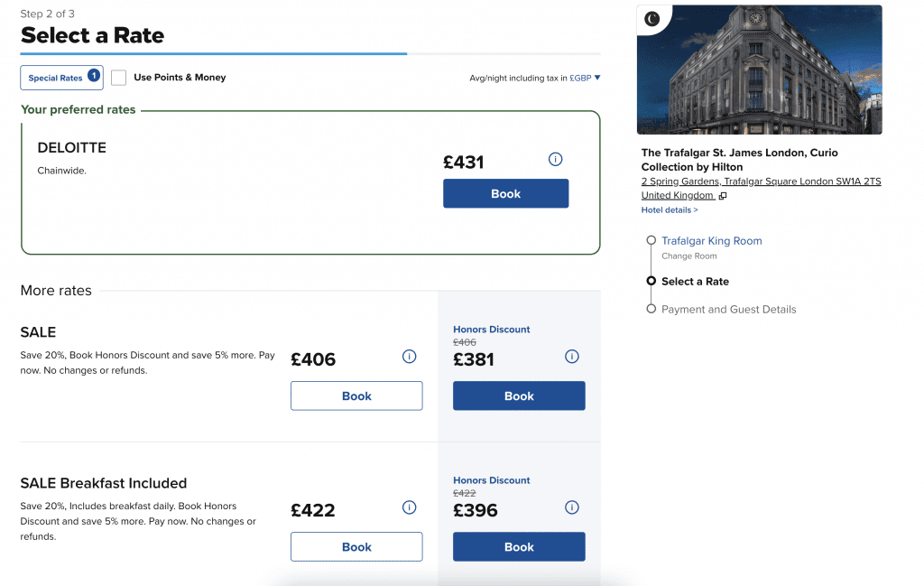Screen dimensions: 924x586
Task: Open the £GBP currency dropdown
Action: pos(585,78)
